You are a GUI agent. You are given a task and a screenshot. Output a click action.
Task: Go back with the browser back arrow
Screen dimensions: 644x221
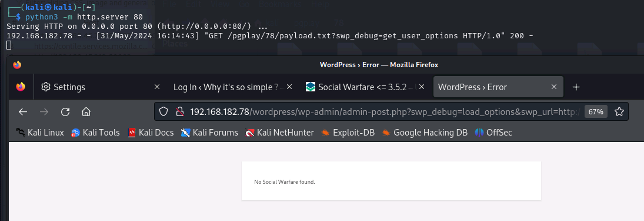tap(23, 111)
